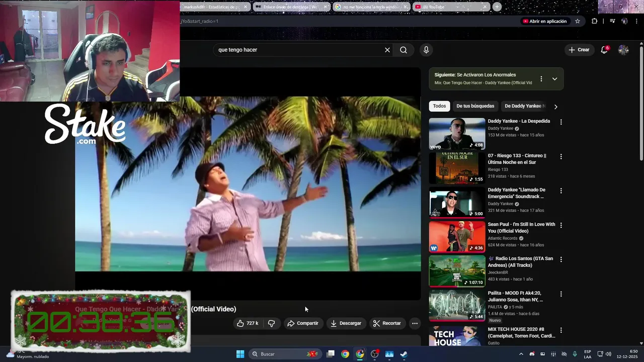Viewport: 644px width, 362px height.
Task: Open mix playlist options menu
Action: point(541,79)
